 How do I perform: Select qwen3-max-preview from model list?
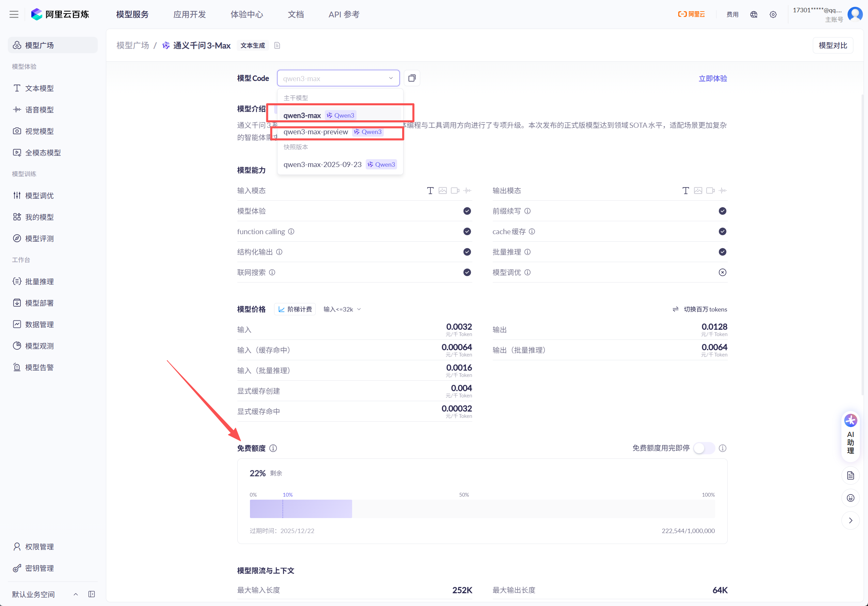pyautogui.click(x=316, y=132)
